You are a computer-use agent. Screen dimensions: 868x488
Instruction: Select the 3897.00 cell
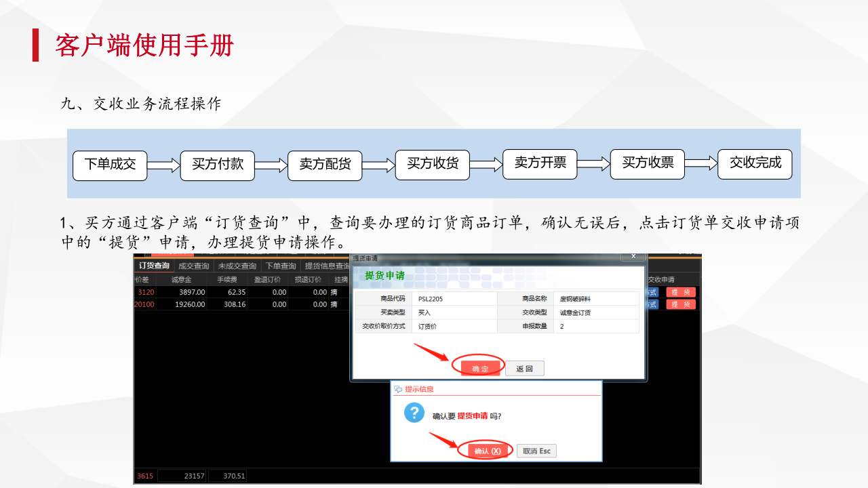tap(181, 292)
